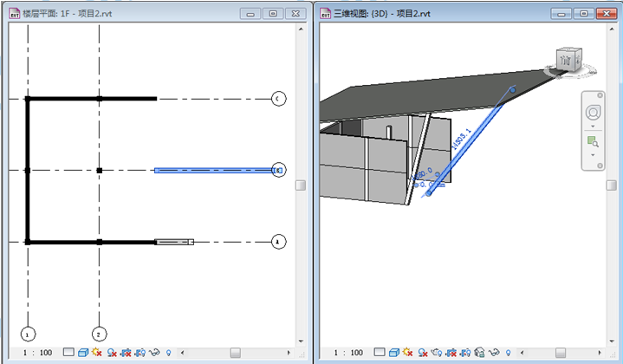Minimize the 1F floor plan window
Screen dimensions: 623x364
[250, 14]
